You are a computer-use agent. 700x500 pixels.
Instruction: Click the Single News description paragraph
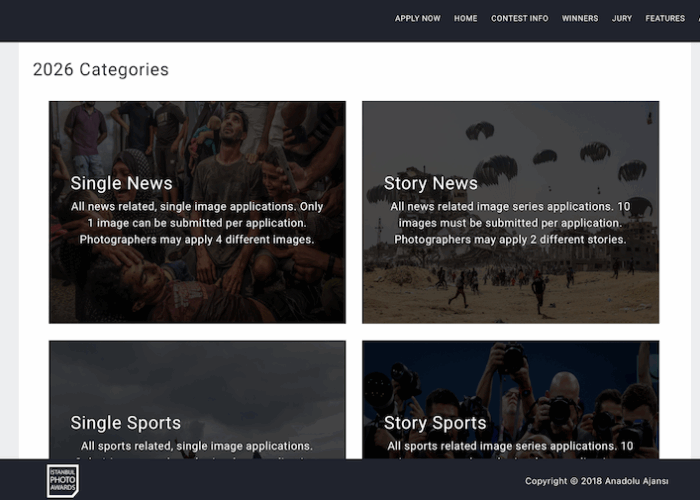197,223
